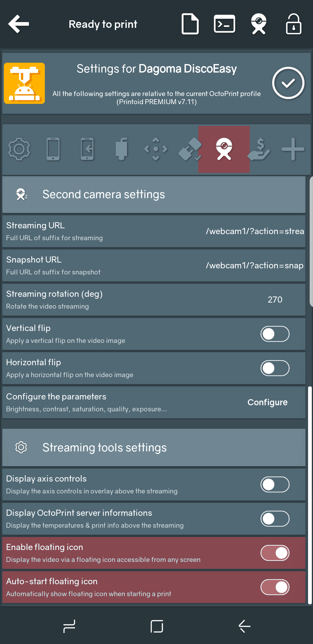This screenshot has height=644, width=313.
Task: Tap the back arrow in the top bar
Action: (19, 24)
